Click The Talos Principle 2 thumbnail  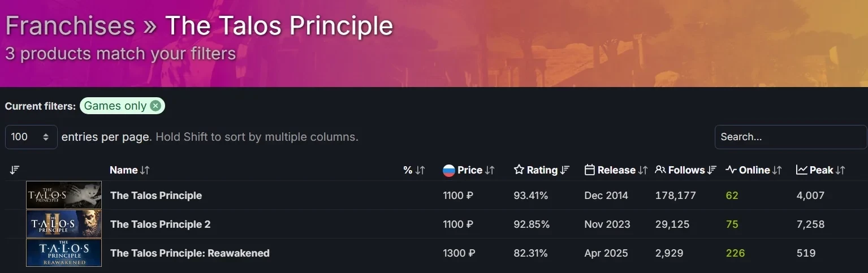click(x=64, y=224)
